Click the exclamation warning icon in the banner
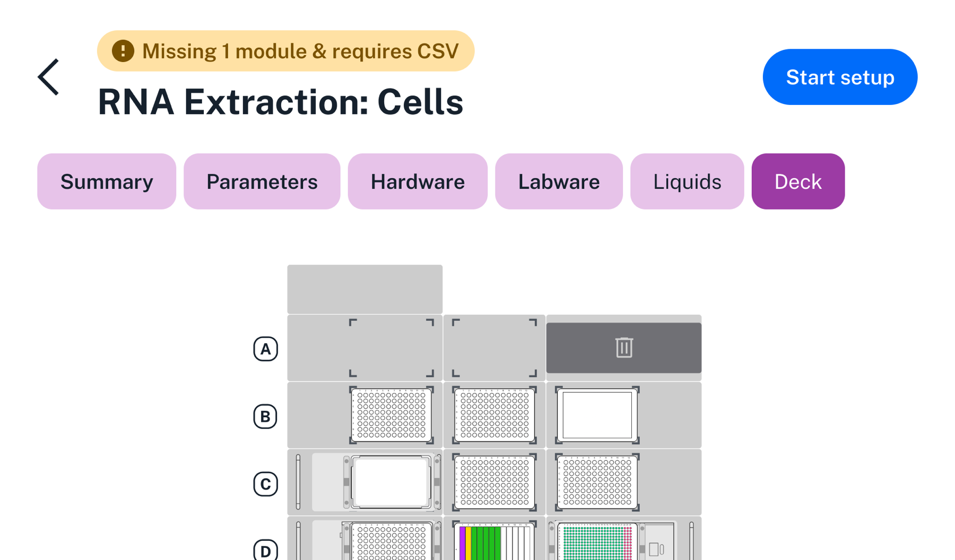 122,50
